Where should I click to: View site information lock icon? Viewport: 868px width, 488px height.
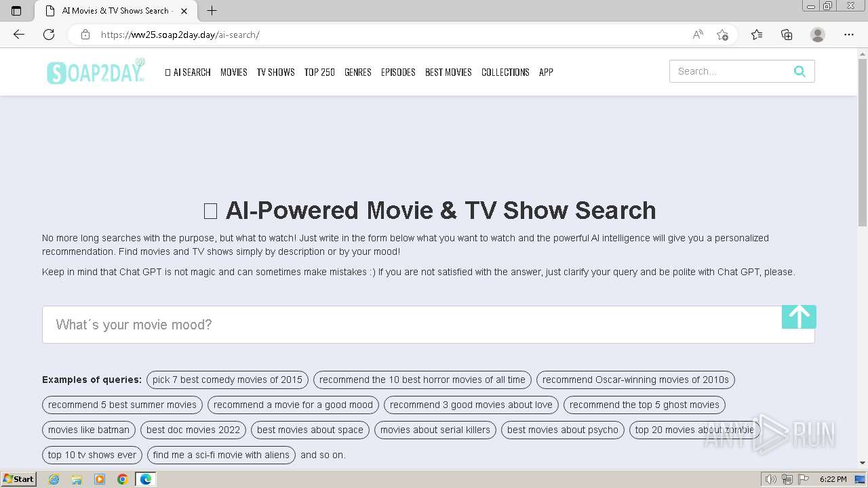(85, 35)
